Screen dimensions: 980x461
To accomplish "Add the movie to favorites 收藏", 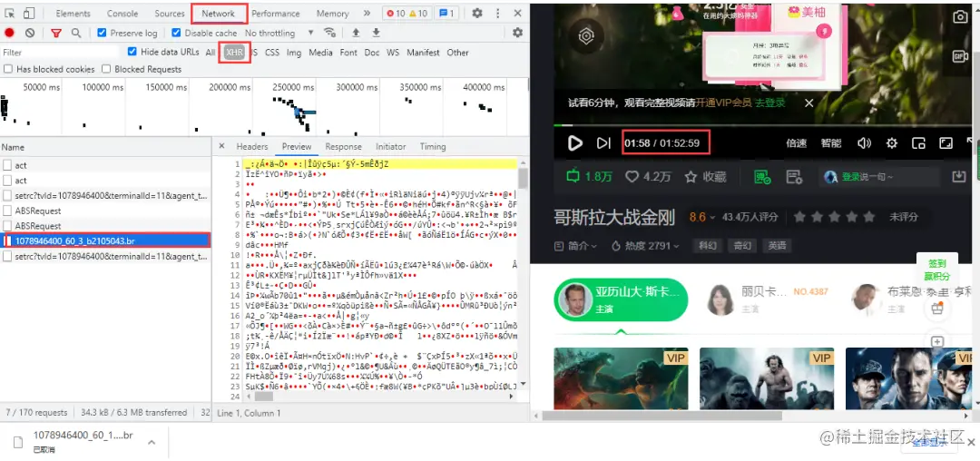I will [x=705, y=177].
